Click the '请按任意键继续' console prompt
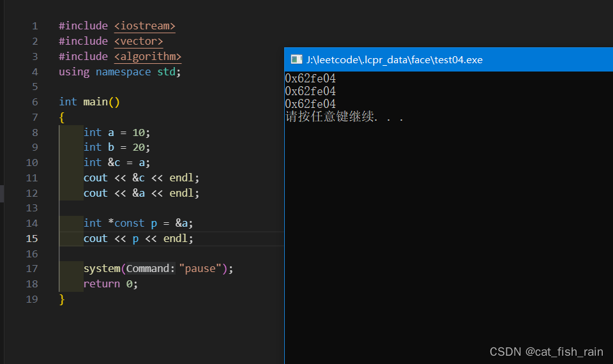Viewport: 613px width, 364px height. tap(330, 116)
